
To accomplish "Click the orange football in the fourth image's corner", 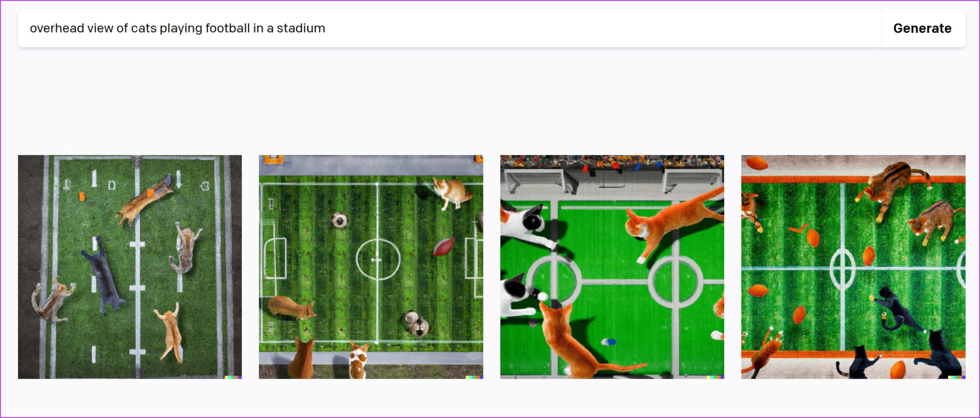I will pyautogui.click(x=757, y=163).
